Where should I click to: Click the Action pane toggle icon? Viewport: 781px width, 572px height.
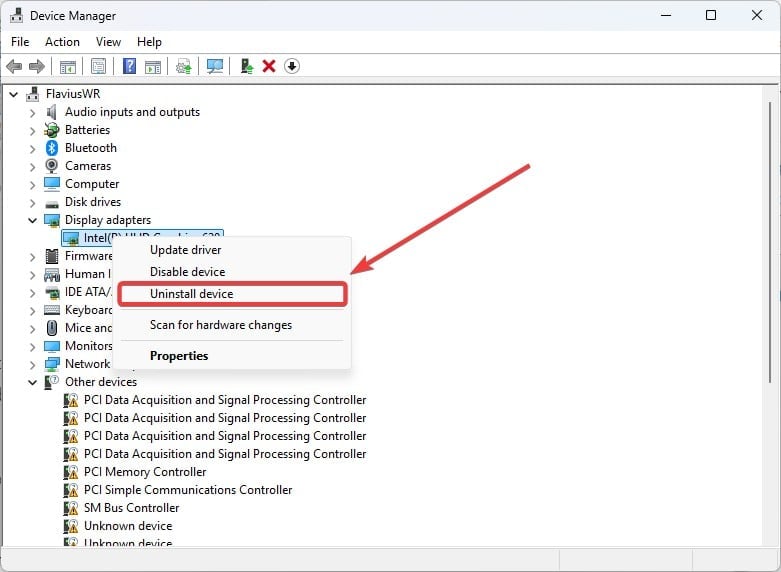(x=153, y=66)
